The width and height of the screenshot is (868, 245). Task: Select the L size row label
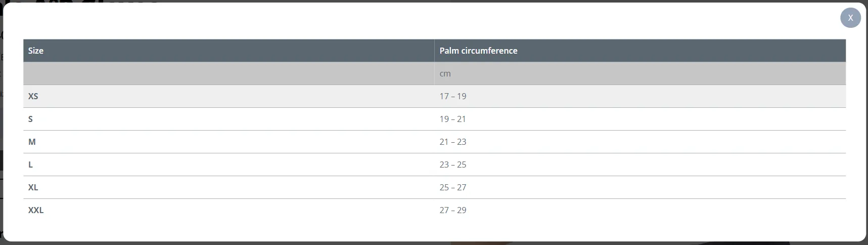[30, 165]
